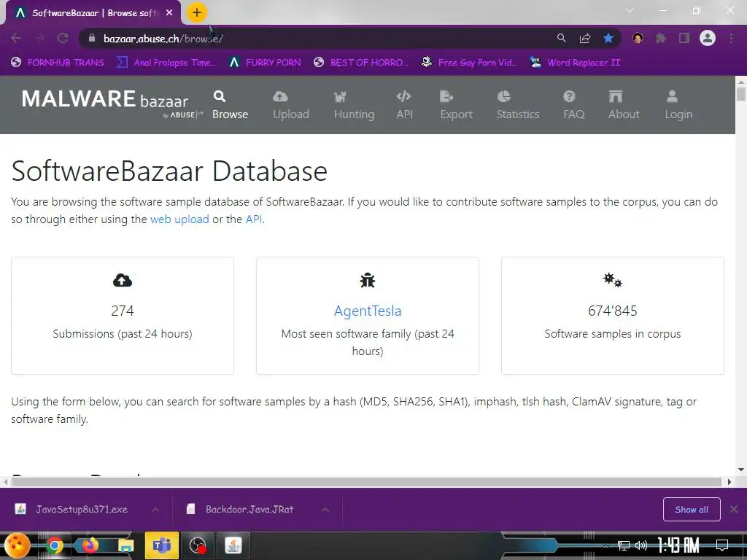
Task: Open the About nav page
Action: point(624,105)
